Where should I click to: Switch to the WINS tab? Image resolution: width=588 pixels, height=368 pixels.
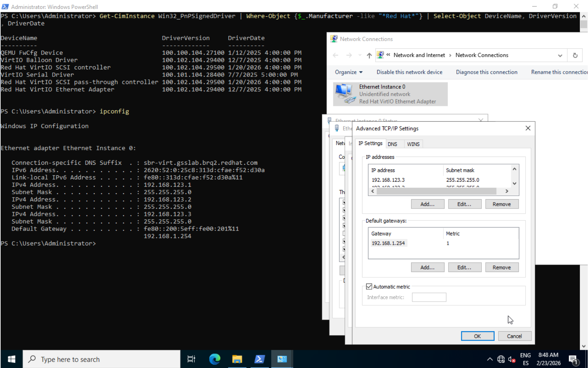[x=413, y=144]
